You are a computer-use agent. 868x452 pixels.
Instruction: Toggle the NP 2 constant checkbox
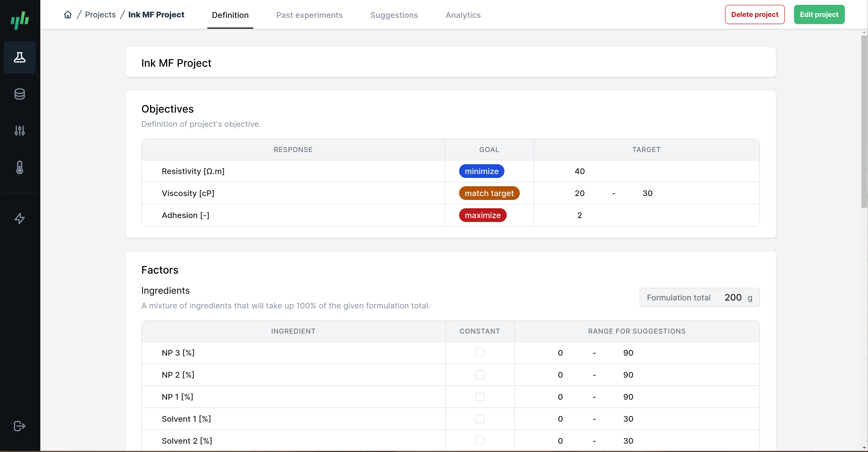[479, 375]
